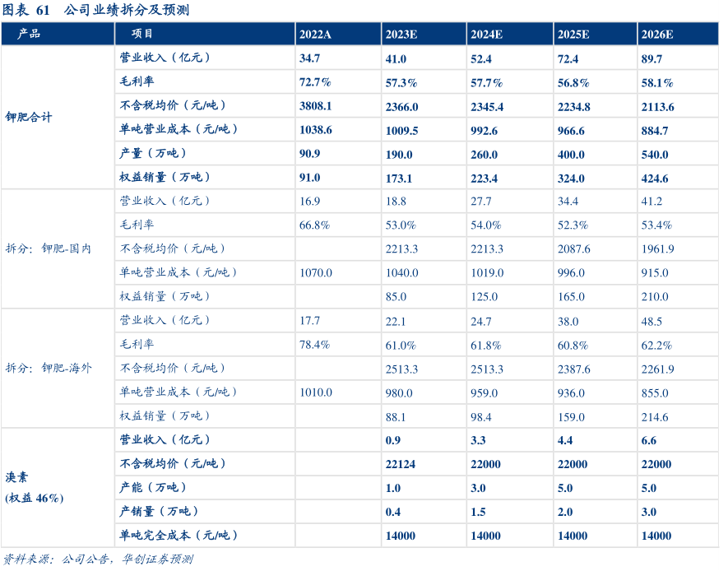Click the 钾肥合计 row group label
This screenshot has width=728, height=585.
click(30, 118)
